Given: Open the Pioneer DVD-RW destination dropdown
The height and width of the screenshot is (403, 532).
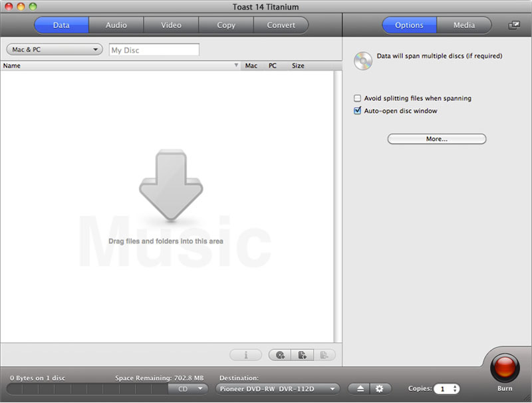Looking at the screenshot, I should click(x=277, y=389).
